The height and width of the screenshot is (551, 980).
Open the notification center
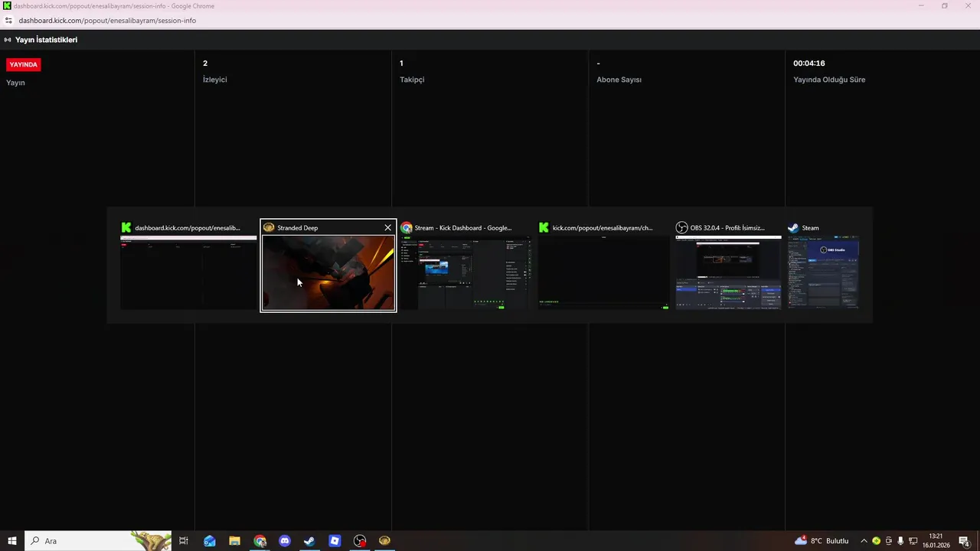click(965, 541)
